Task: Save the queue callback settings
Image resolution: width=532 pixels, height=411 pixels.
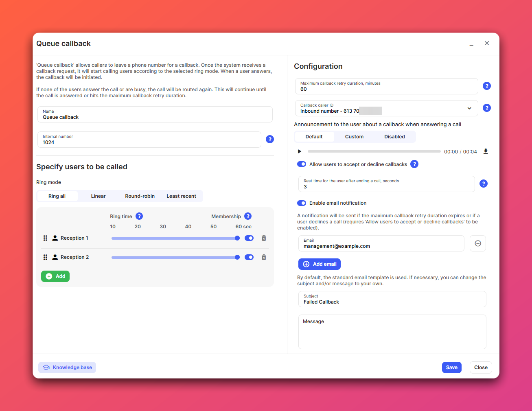Action: pos(451,367)
